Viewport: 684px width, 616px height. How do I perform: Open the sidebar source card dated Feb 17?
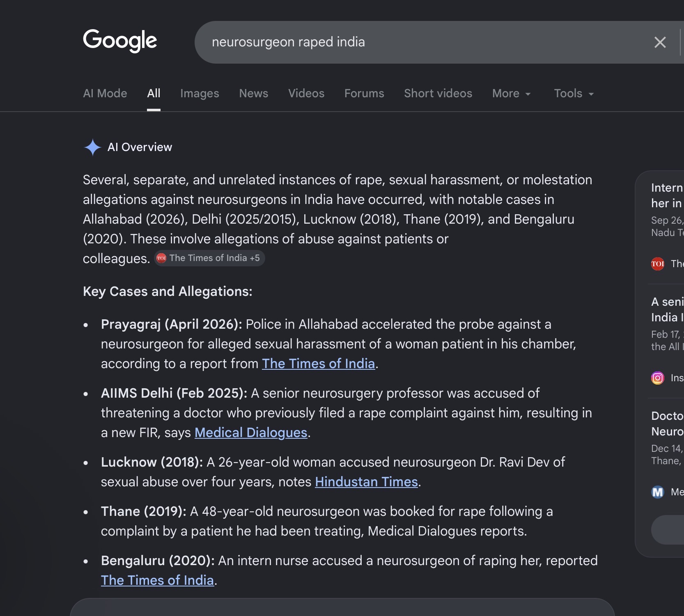pyautogui.click(x=666, y=340)
